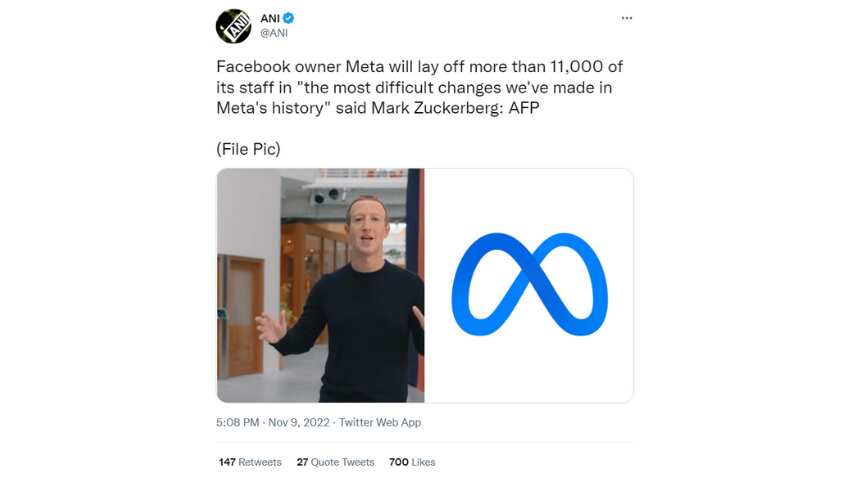Click the "Likes" label
This screenshot has height=478, width=850.
click(x=423, y=462)
